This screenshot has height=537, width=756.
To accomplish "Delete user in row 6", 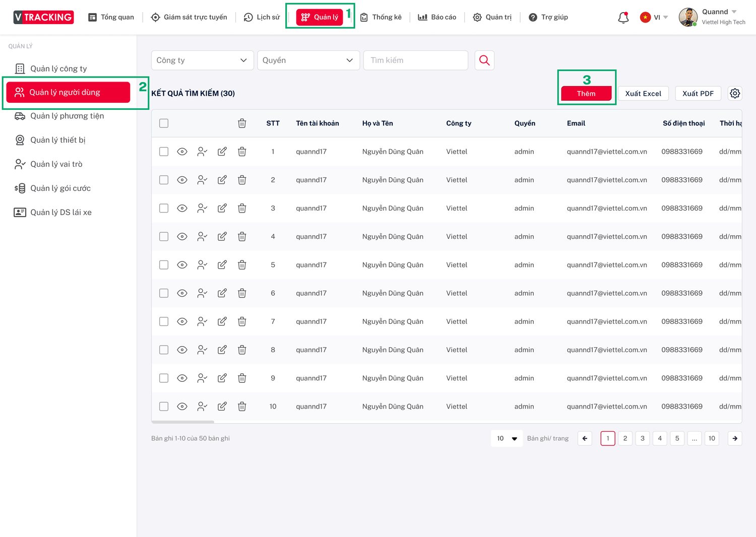I will click(242, 293).
